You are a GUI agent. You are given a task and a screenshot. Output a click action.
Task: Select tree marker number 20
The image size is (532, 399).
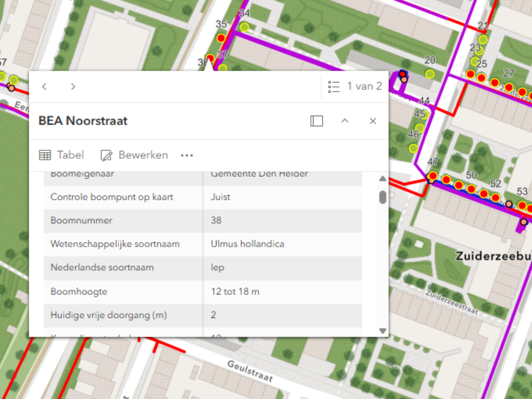430,73
